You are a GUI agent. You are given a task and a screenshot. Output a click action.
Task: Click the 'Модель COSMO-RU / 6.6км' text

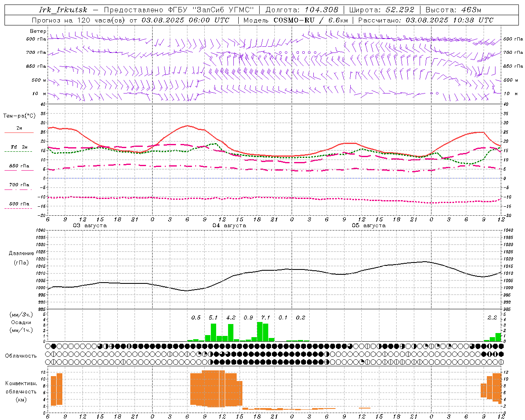pos(295,20)
